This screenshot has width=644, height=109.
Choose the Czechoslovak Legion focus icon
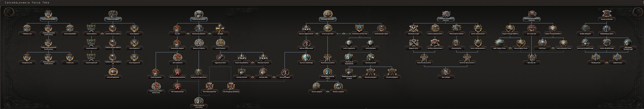coord(381,28)
